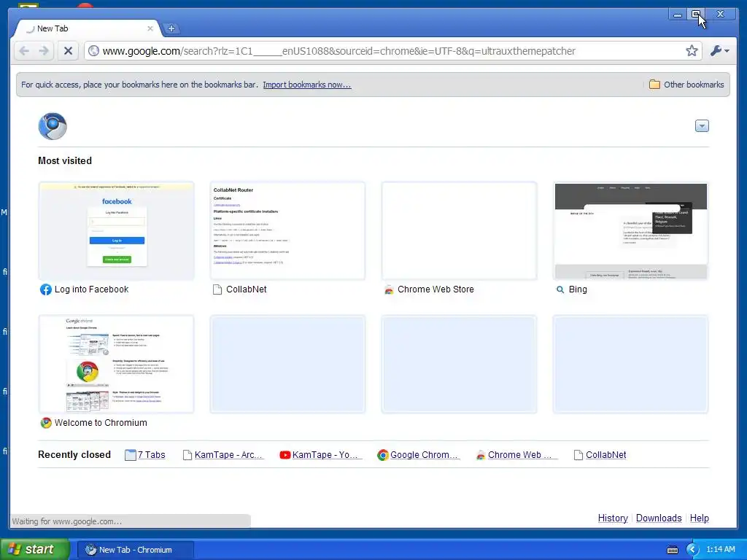This screenshot has height=560, width=747.
Task: Click the Facebook favicon icon
Action: coord(46,289)
